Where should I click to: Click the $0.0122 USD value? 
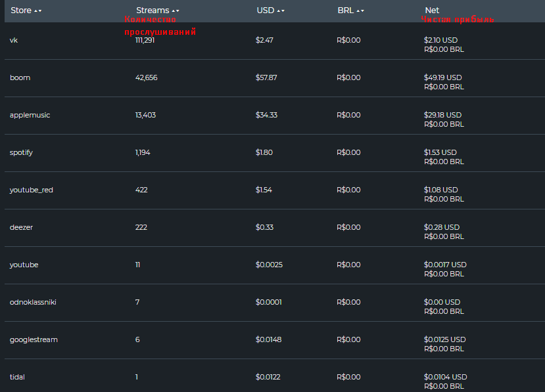pyautogui.click(x=268, y=377)
